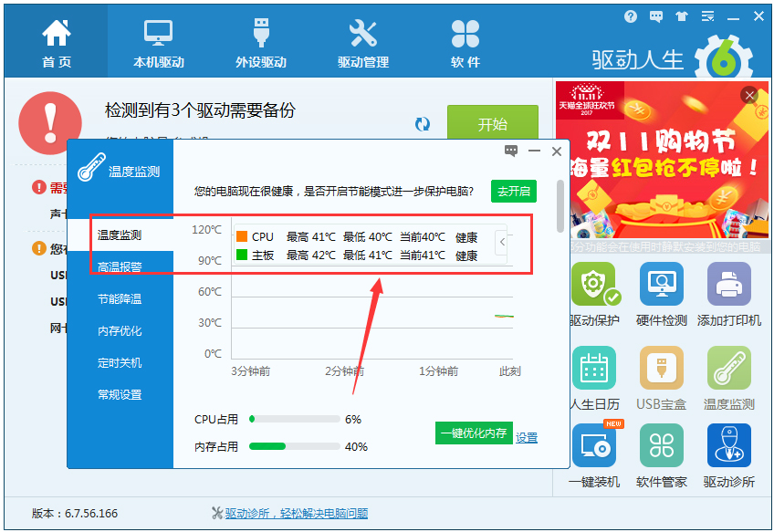This screenshot has width=774, height=532.
Task: Select 温度监测 in popup sidebar
Action: pyautogui.click(x=120, y=235)
